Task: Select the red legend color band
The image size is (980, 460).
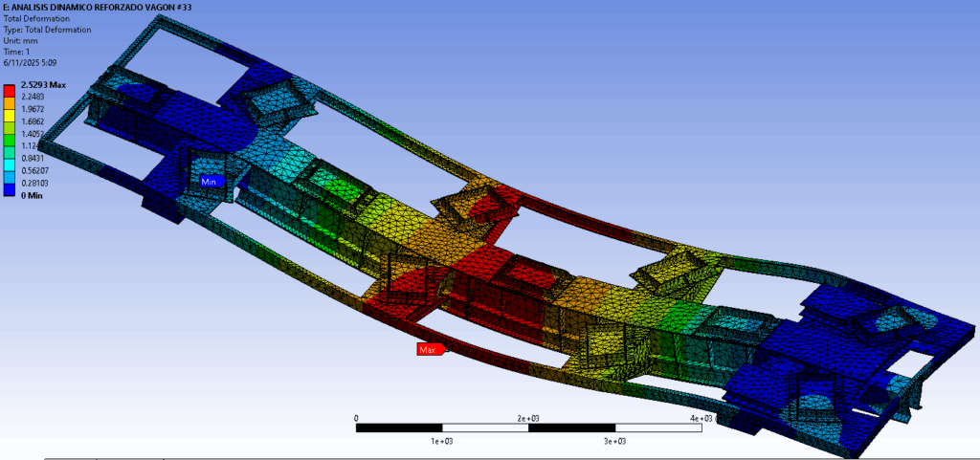Action: [10, 91]
